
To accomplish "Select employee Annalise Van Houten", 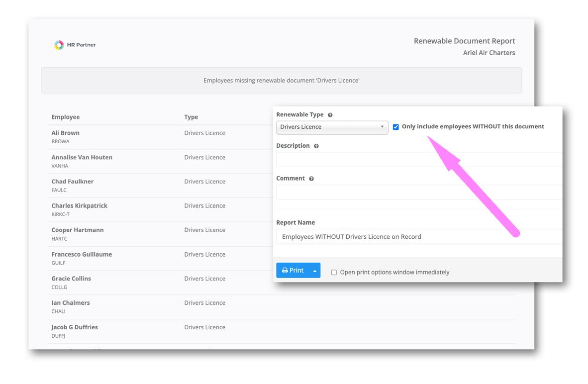I will click(x=82, y=157).
